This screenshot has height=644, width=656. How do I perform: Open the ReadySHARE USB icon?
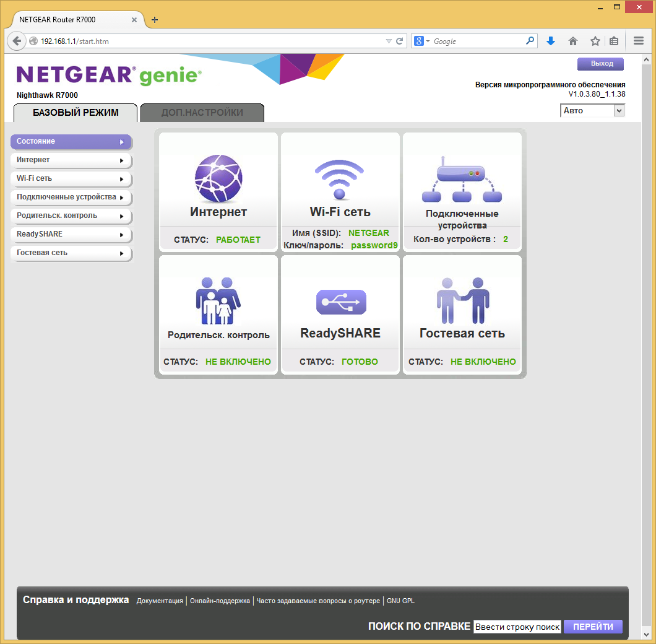tap(341, 302)
